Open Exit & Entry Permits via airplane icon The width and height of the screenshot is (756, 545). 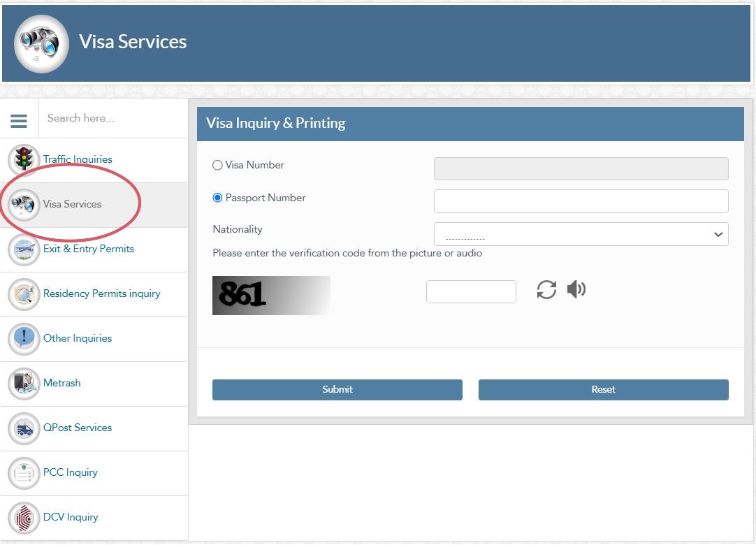(23, 249)
